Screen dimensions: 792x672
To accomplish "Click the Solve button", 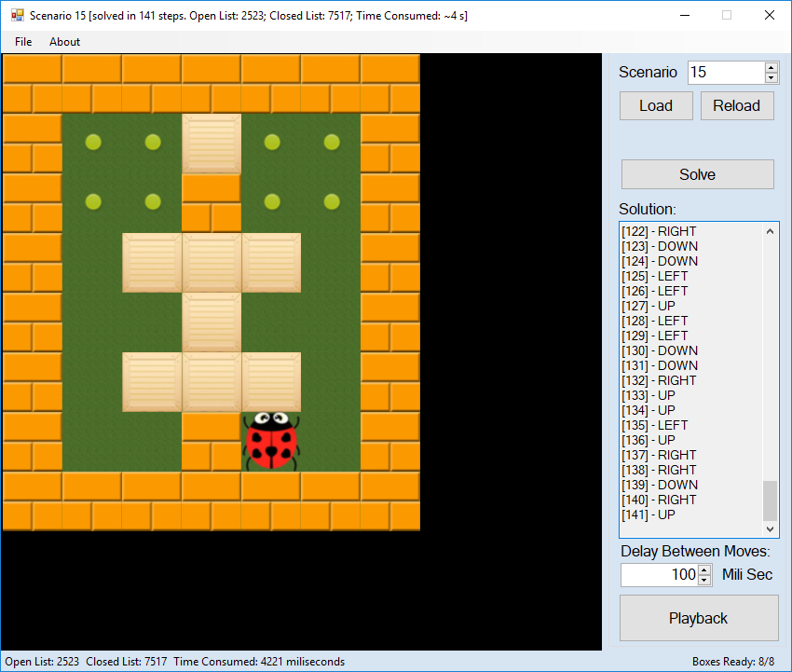I will pyautogui.click(x=697, y=174).
